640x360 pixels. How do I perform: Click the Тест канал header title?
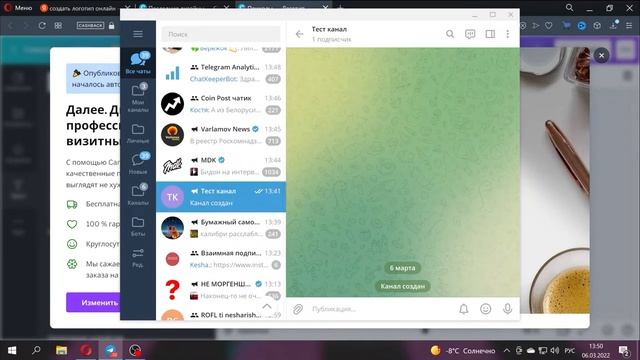(x=329, y=29)
